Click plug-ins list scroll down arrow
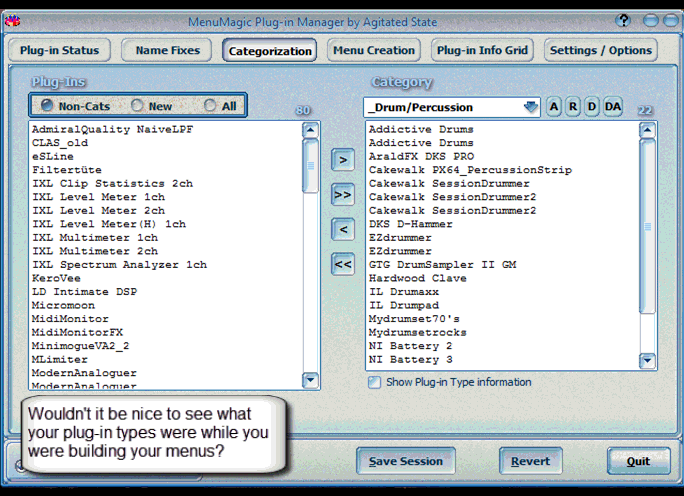684x496 pixels. pos(310,380)
